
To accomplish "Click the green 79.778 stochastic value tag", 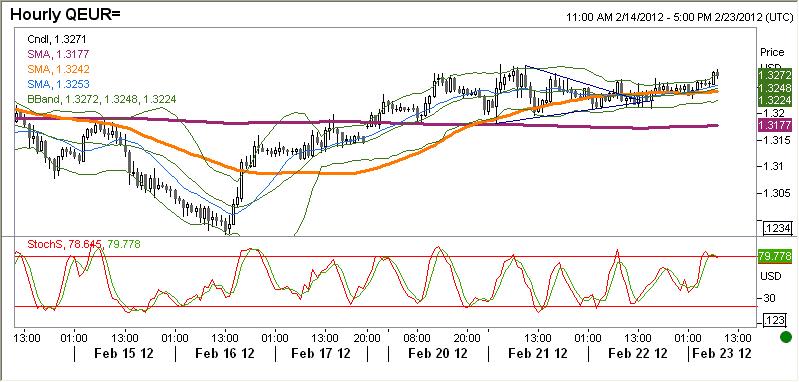I will pos(775,256).
